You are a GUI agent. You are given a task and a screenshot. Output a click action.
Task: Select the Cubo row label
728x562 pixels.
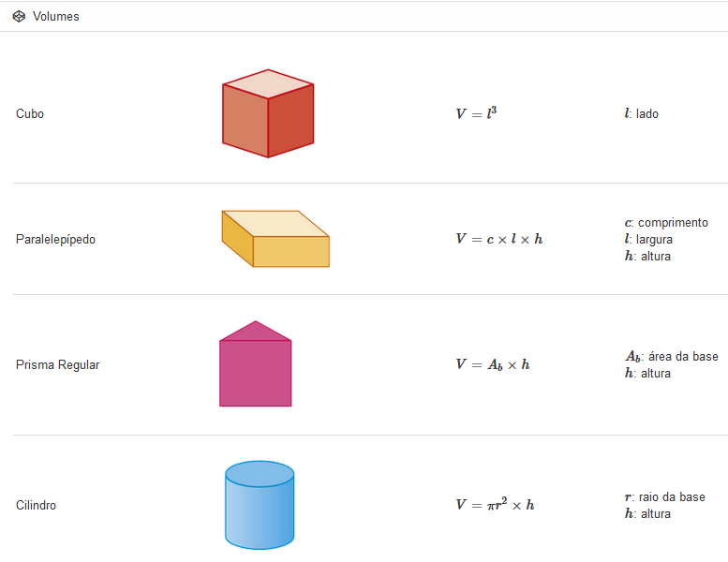pos(30,113)
